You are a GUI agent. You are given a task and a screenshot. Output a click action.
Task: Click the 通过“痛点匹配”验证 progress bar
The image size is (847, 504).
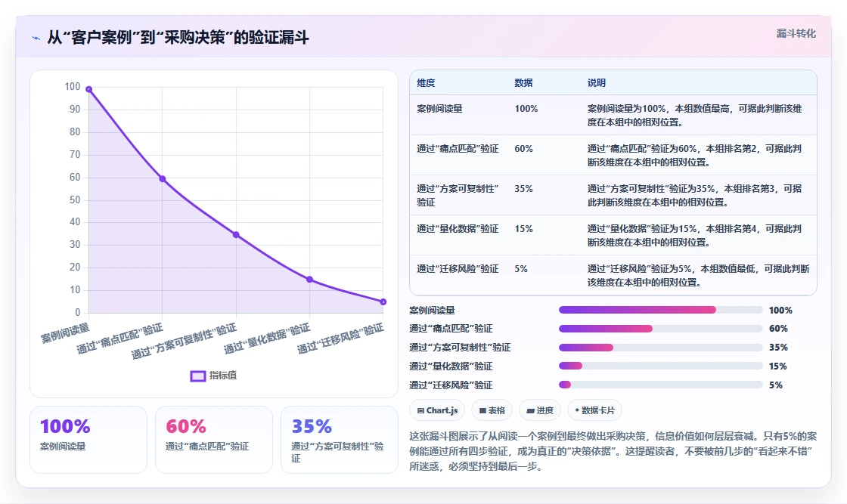tap(661, 329)
